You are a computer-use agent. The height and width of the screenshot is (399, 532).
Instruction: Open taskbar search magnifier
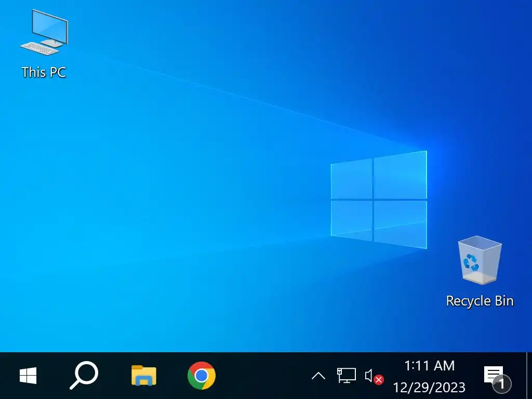pyautogui.click(x=84, y=375)
